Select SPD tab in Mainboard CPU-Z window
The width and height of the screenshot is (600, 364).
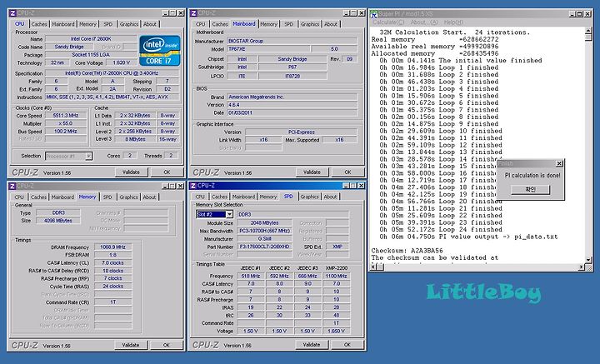[x=289, y=24]
